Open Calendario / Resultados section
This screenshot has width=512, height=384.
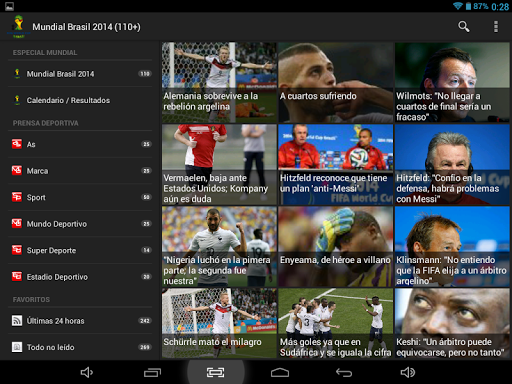coord(80,100)
